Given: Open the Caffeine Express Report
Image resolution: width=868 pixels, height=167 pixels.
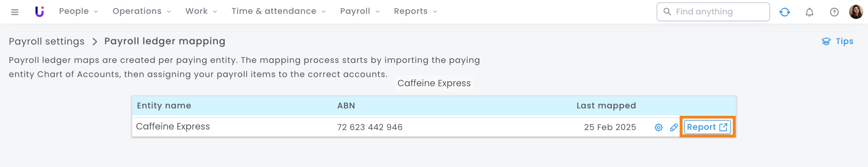Looking at the screenshot, I should coord(707,127).
